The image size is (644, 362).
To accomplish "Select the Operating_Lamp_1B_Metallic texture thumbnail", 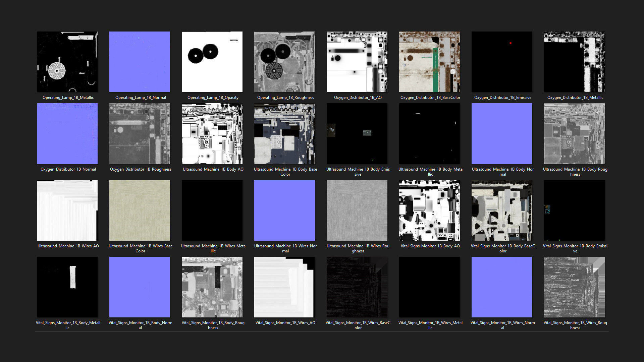I will (67, 62).
